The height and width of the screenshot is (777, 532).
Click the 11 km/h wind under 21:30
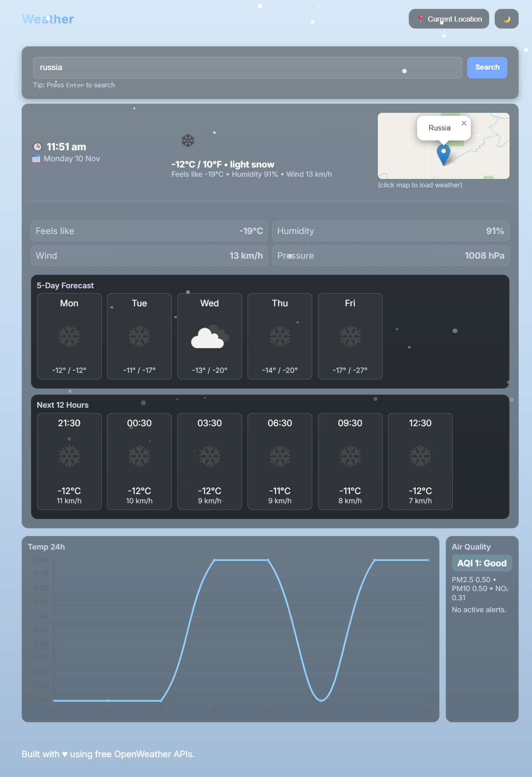coord(69,501)
